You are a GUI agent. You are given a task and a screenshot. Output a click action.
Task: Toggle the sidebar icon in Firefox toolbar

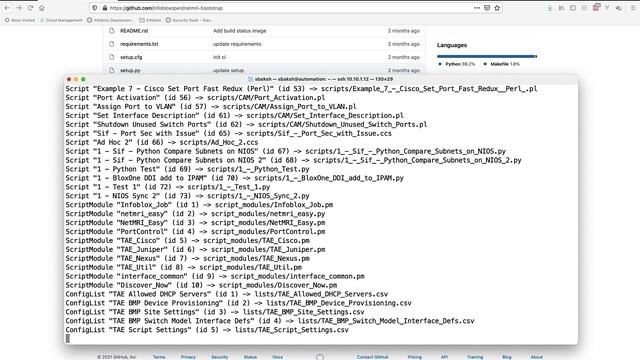[x=573, y=8]
